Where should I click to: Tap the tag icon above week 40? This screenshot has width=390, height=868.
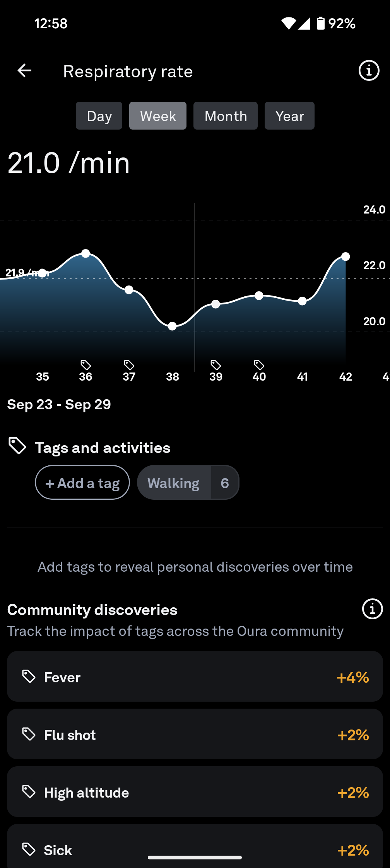tap(259, 365)
